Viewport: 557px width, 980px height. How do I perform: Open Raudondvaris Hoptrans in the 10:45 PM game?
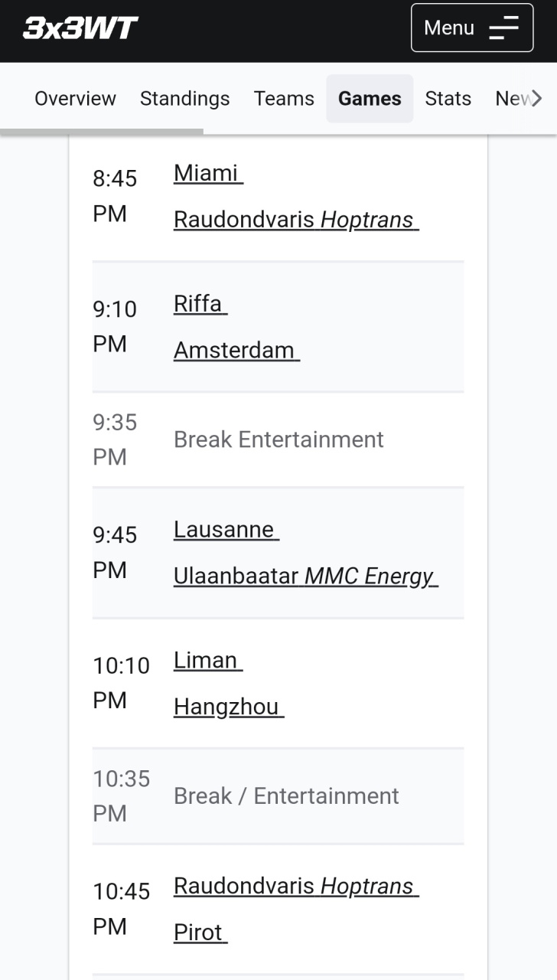click(295, 886)
